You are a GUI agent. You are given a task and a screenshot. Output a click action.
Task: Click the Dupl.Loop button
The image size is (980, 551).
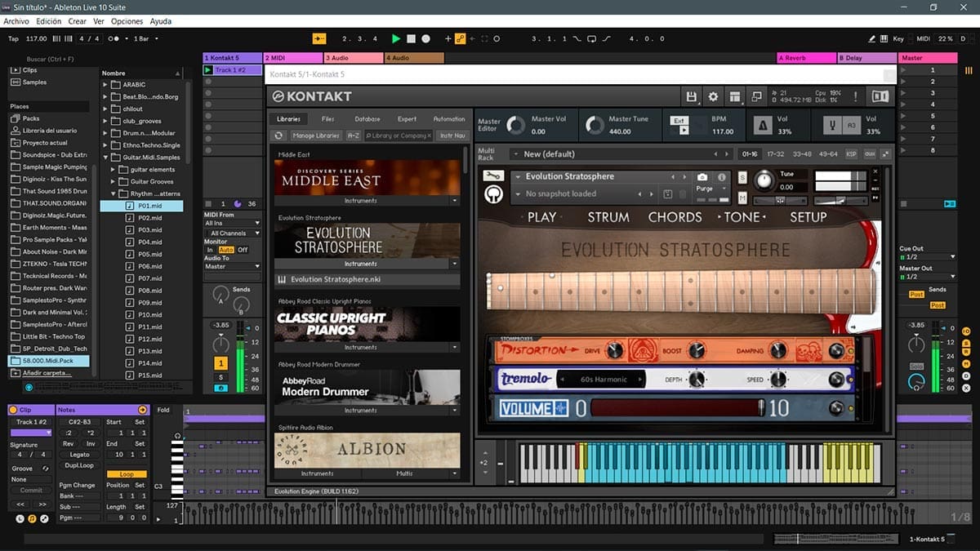click(79, 465)
